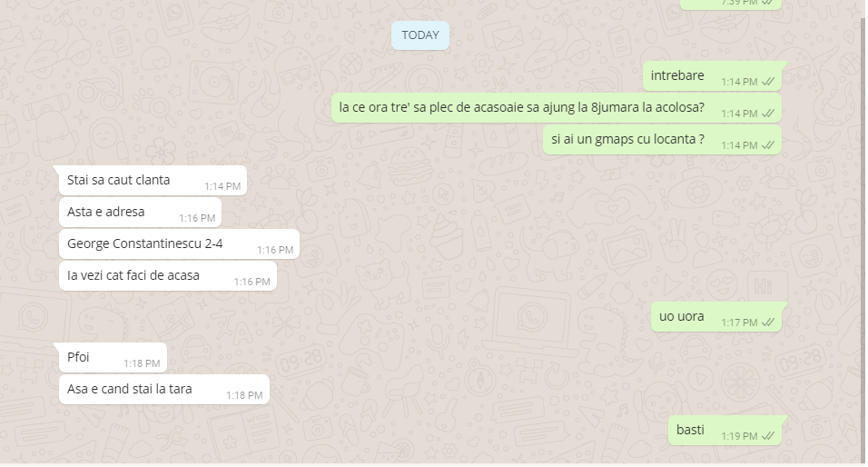
Task: Click ticks on 'la ce ora tre' message
Action: tap(768, 114)
